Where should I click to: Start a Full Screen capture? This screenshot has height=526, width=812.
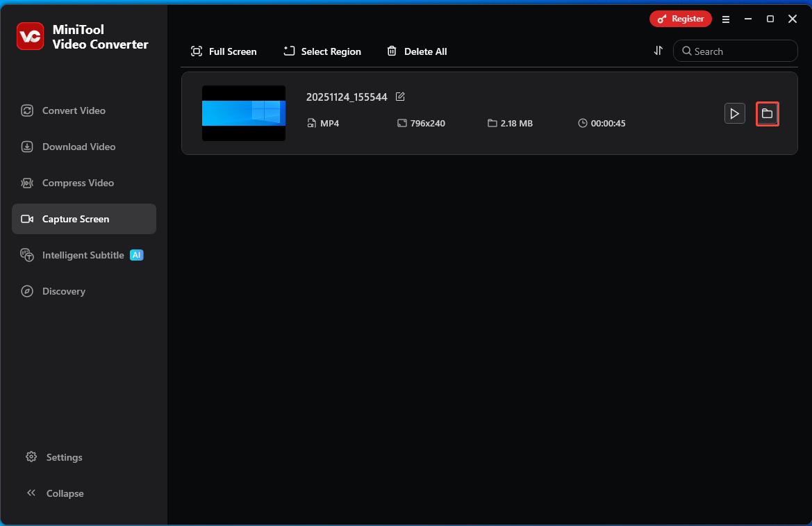(224, 51)
